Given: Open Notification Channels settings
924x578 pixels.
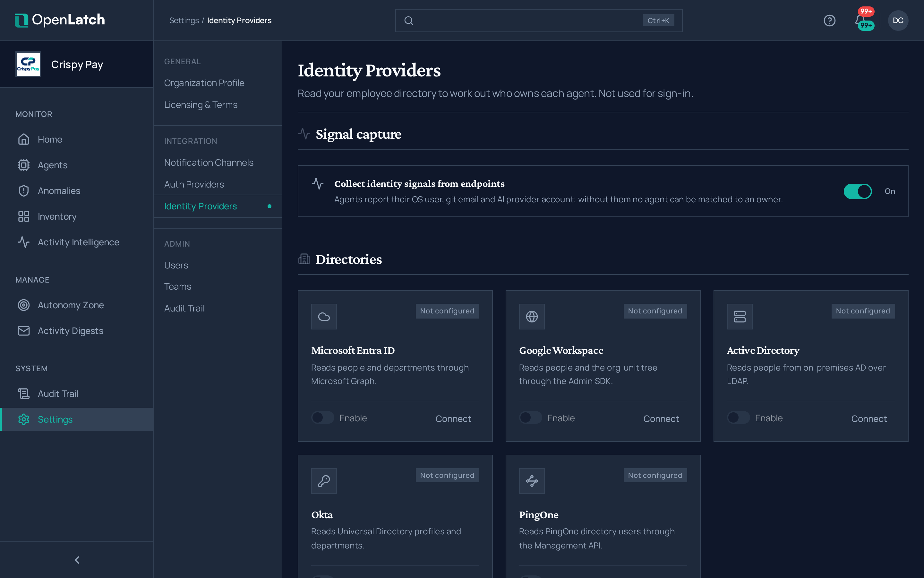Looking at the screenshot, I should 218,162.
